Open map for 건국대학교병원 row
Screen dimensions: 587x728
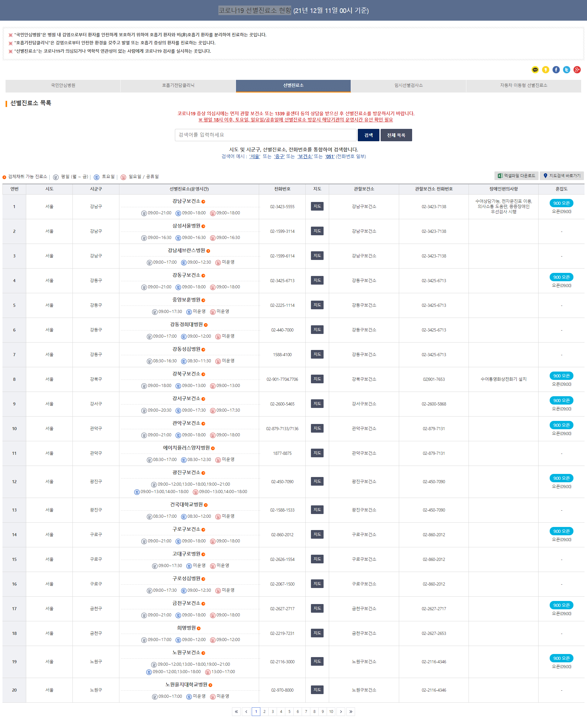(317, 510)
